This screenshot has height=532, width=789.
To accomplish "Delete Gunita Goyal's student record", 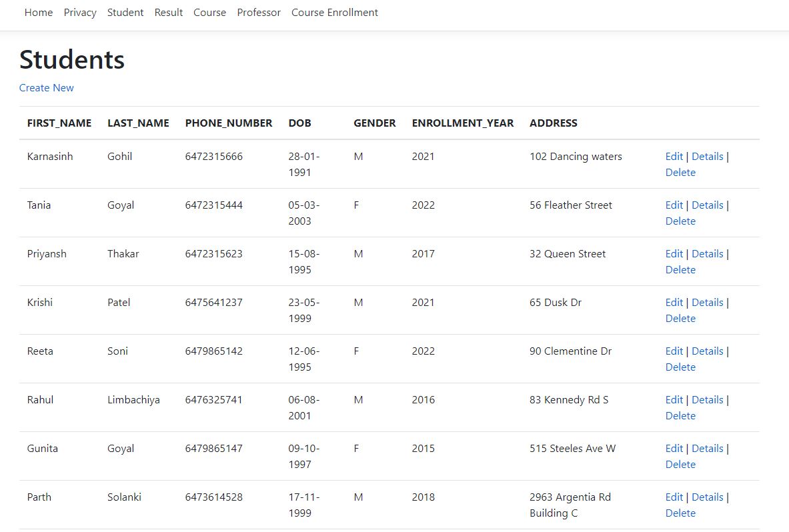I will coord(680,464).
